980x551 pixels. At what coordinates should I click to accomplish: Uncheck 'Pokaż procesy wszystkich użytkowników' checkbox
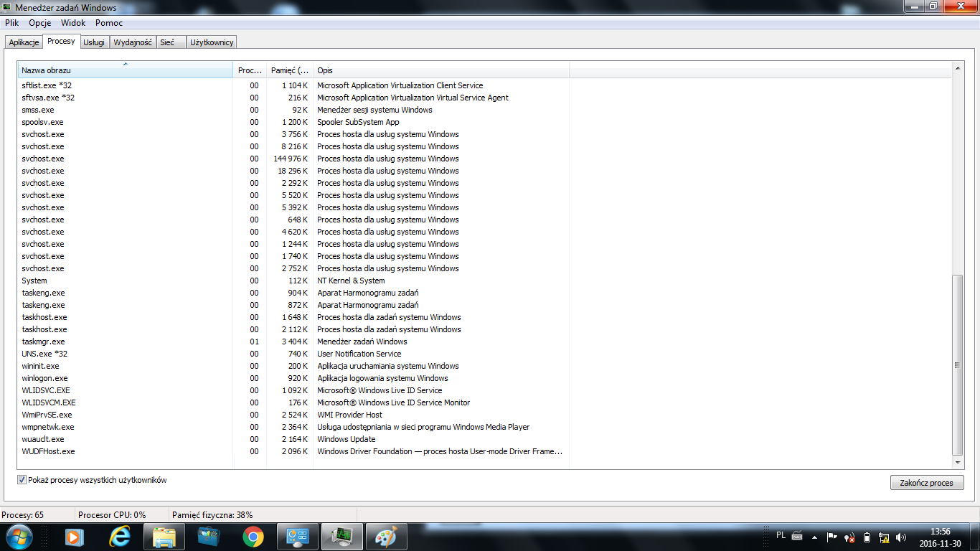click(x=22, y=480)
